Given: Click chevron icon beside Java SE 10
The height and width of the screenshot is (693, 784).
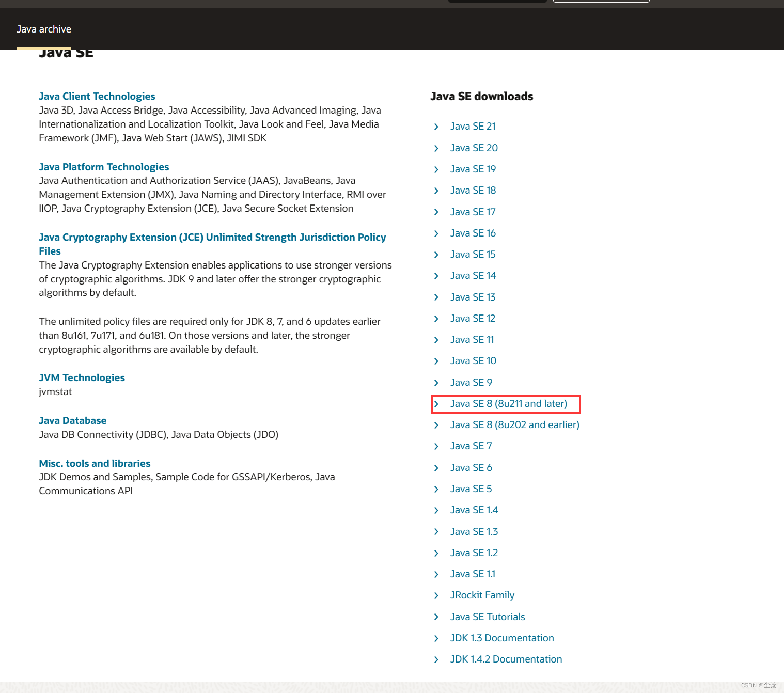Looking at the screenshot, I should [436, 361].
